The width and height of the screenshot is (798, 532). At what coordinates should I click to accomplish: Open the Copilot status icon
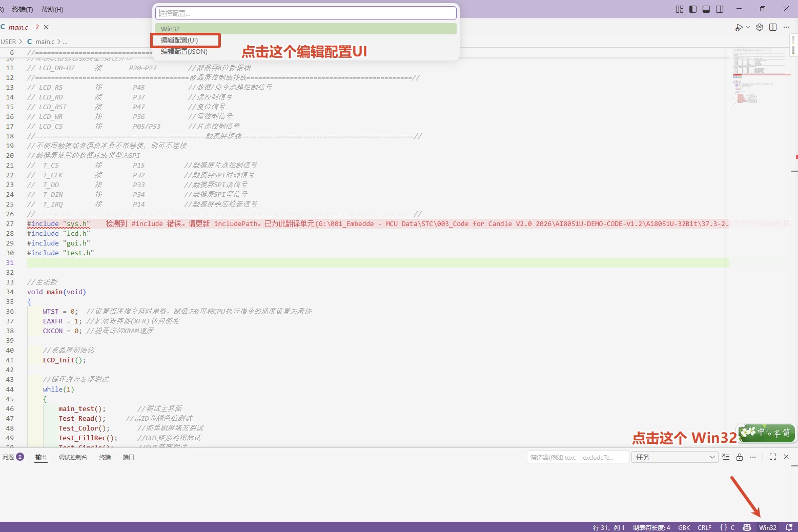[x=747, y=527]
